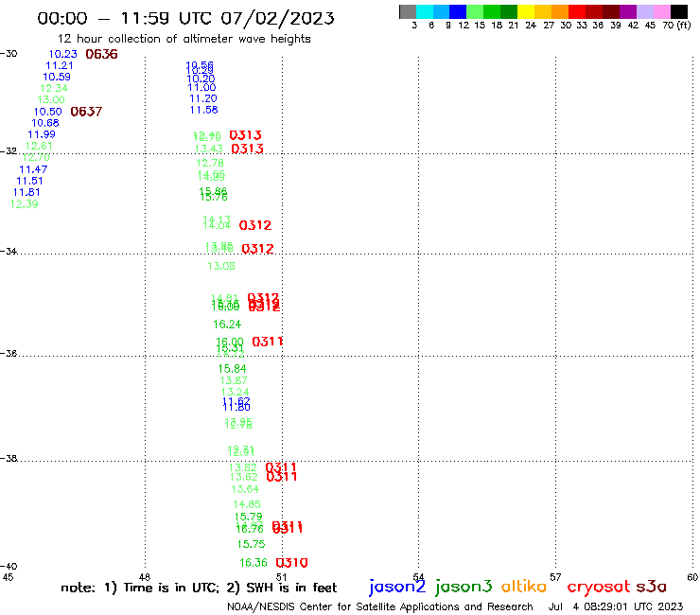The height and width of the screenshot is (615, 700).
Task: Select the wave height 11.21
Action: pyautogui.click(x=60, y=65)
